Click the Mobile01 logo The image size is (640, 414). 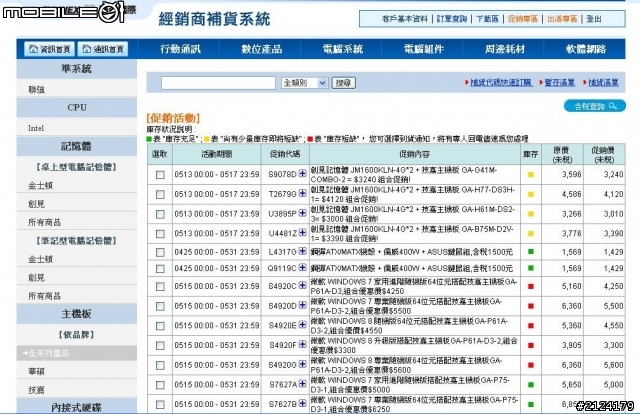click(x=64, y=11)
